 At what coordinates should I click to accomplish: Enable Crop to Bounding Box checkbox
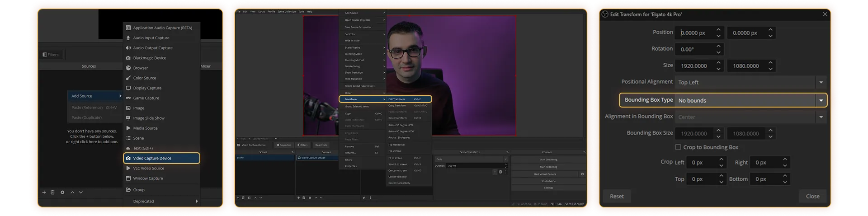coord(678,147)
